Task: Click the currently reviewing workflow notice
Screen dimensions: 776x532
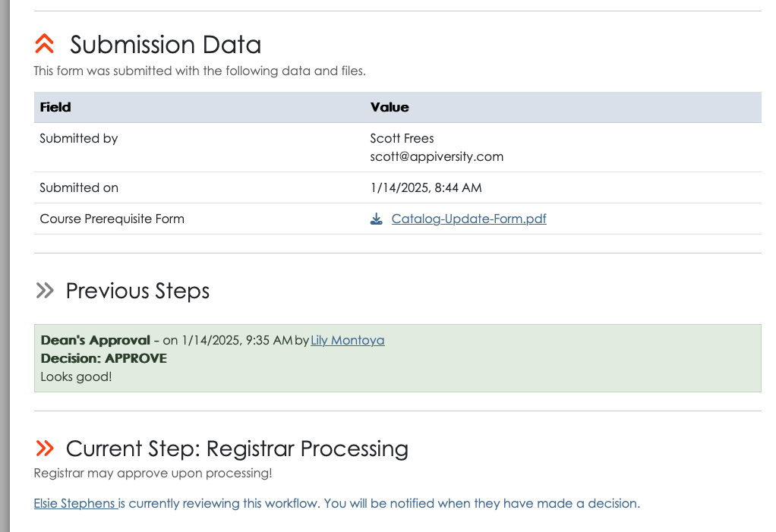Action: (x=336, y=503)
